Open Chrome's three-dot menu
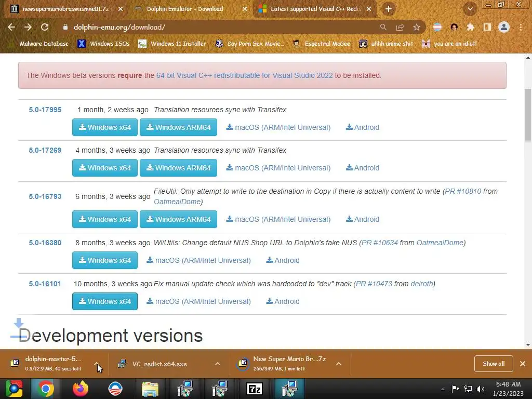This screenshot has height=399, width=532. click(521, 27)
